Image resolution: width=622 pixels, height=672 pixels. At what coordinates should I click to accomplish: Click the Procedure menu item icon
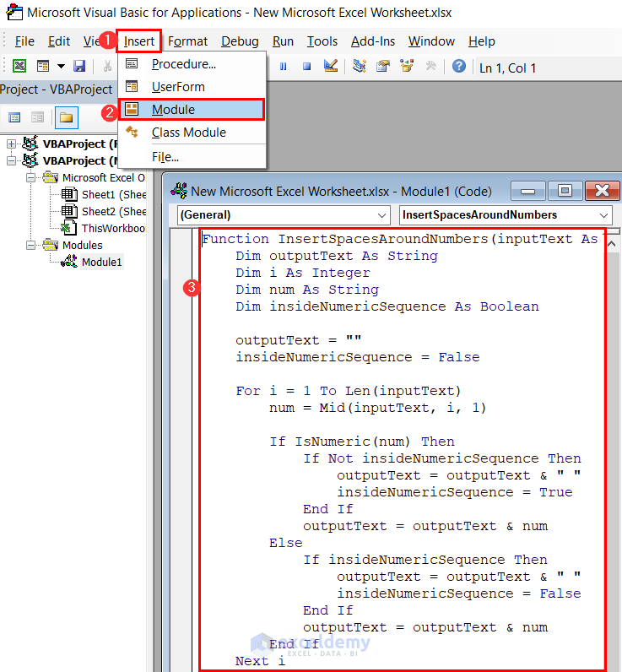coord(132,64)
